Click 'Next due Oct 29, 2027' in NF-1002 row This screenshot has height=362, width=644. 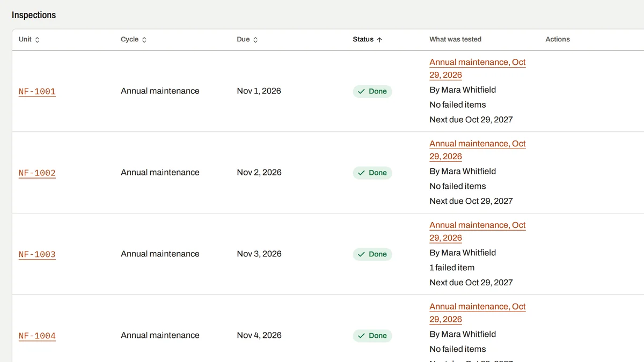point(471,201)
